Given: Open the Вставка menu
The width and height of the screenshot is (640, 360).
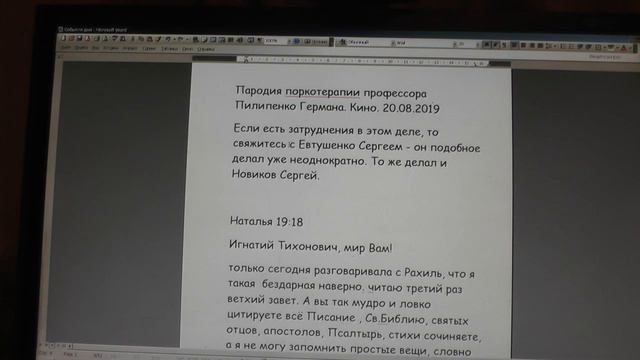Looking at the screenshot, I should pyautogui.click(x=110, y=48).
